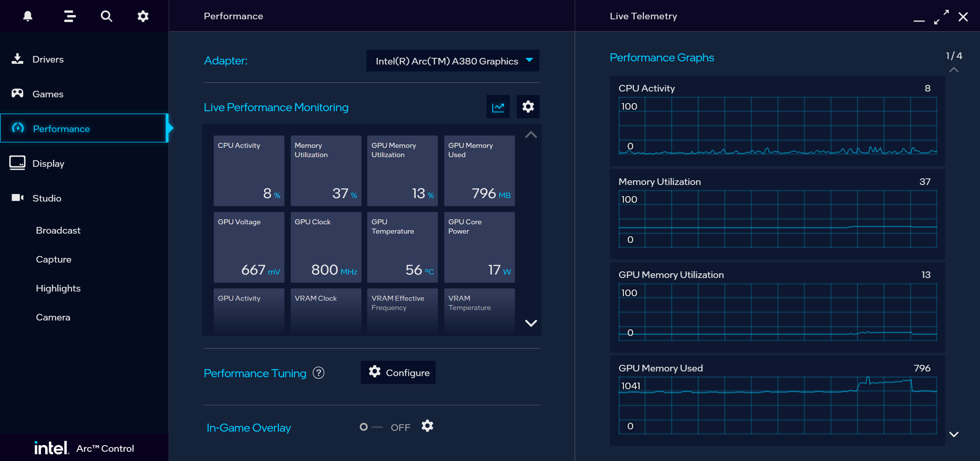Click the news feed lines icon
This screenshot has height=461, width=980.
[x=70, y=16]
